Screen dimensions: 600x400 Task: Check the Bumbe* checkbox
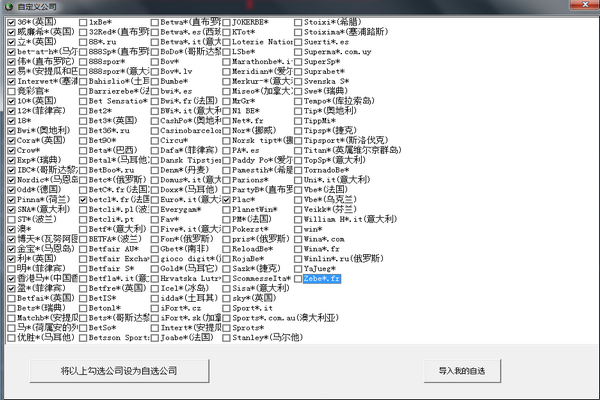pos(155,82)
